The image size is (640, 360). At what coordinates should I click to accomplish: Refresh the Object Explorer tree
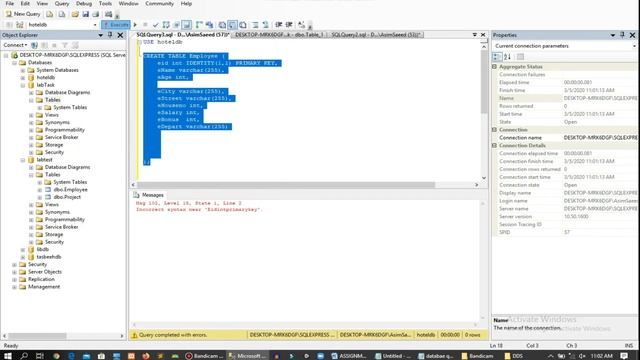pos(75,45)
